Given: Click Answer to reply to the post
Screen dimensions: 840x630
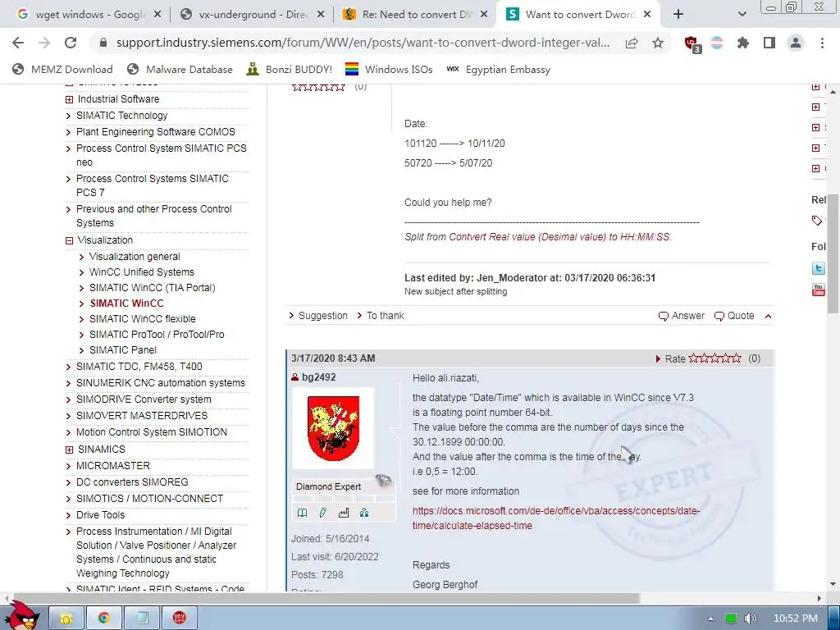Looking at the screenshot, I should click(x=682, y=316).
